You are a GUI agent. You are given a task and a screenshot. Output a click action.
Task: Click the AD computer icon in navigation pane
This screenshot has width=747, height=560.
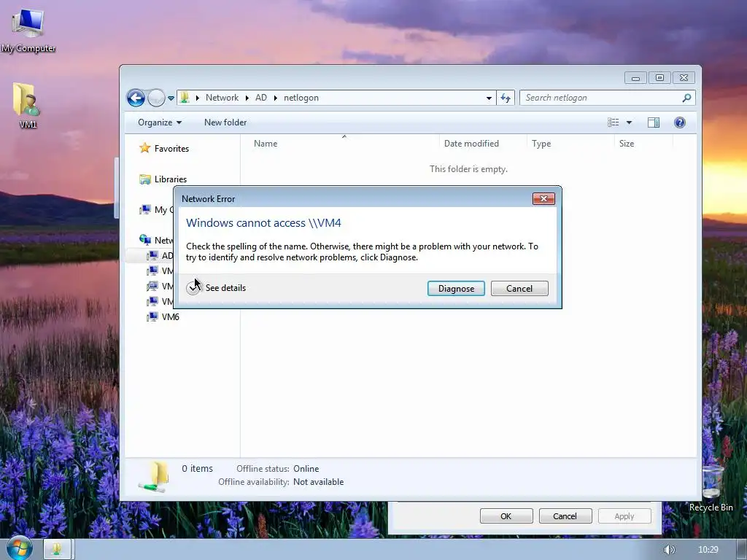pyautogui.click(x=152, y=256)
